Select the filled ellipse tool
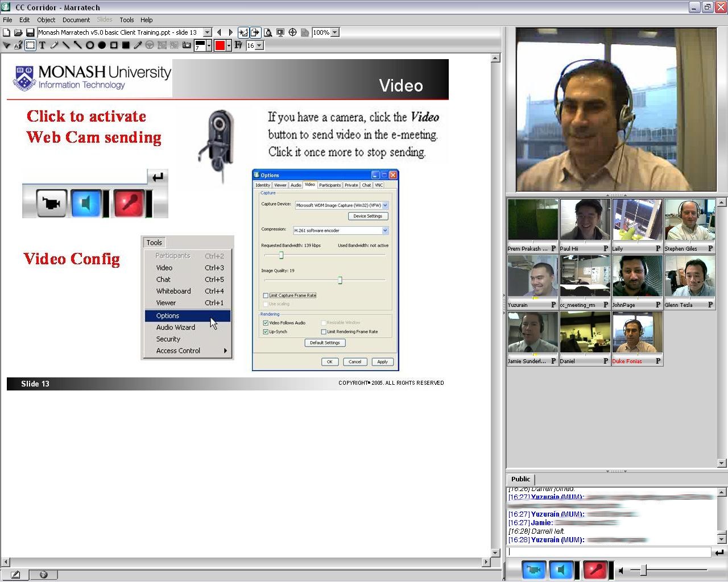 pyautogui.click(x=102, y=45)
